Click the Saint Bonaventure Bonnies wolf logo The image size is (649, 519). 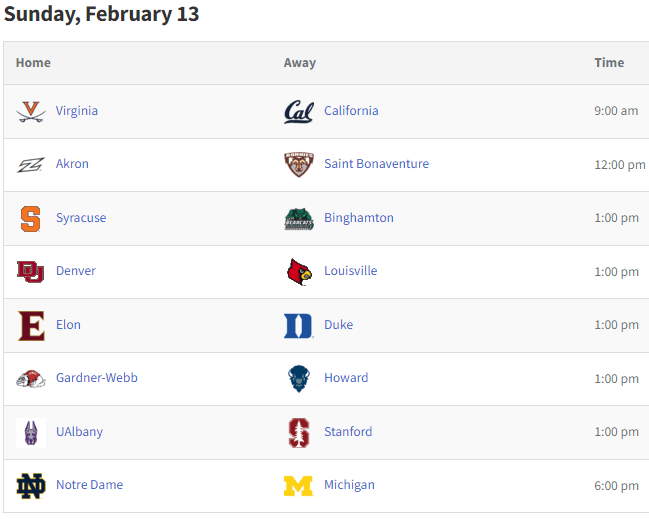point(299,165)
